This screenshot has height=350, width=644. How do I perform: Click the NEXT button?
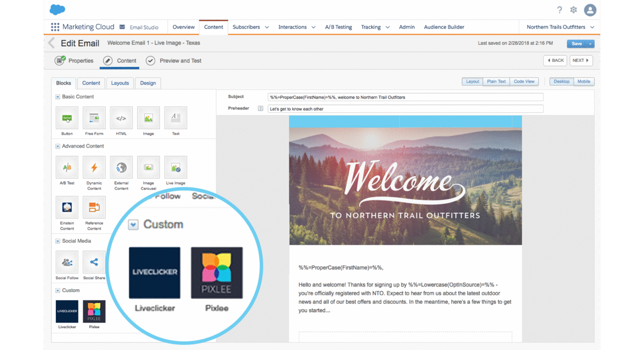581,60
